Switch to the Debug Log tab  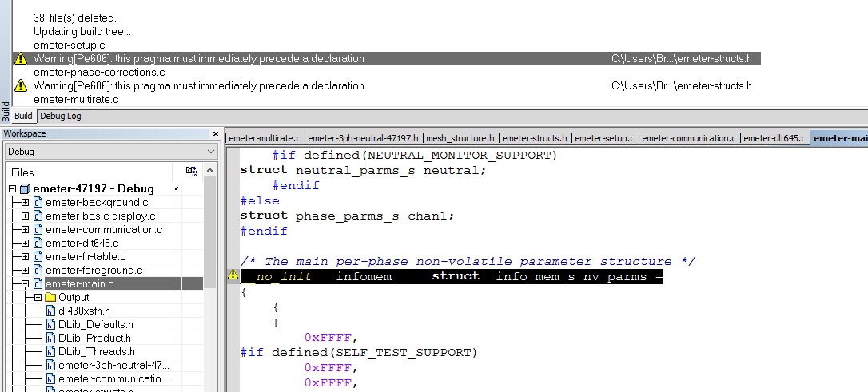point(60,116)
